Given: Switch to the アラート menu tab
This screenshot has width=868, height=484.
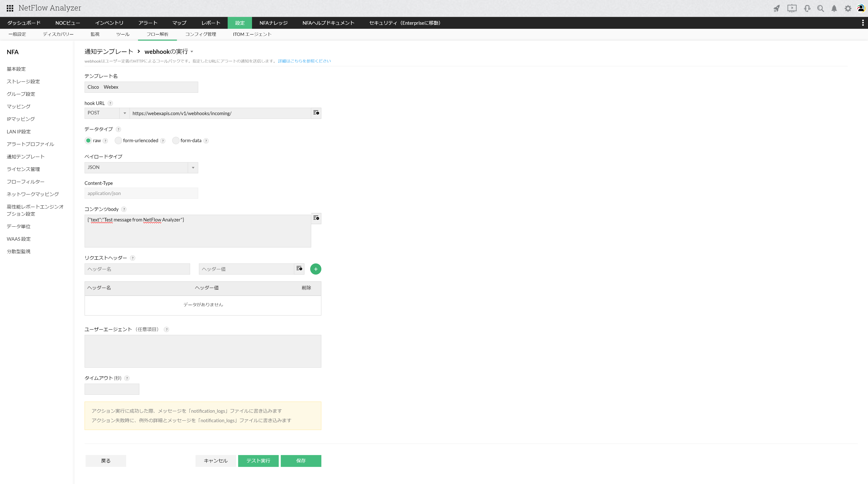Looking at the screenshot, I should (148, 23).
